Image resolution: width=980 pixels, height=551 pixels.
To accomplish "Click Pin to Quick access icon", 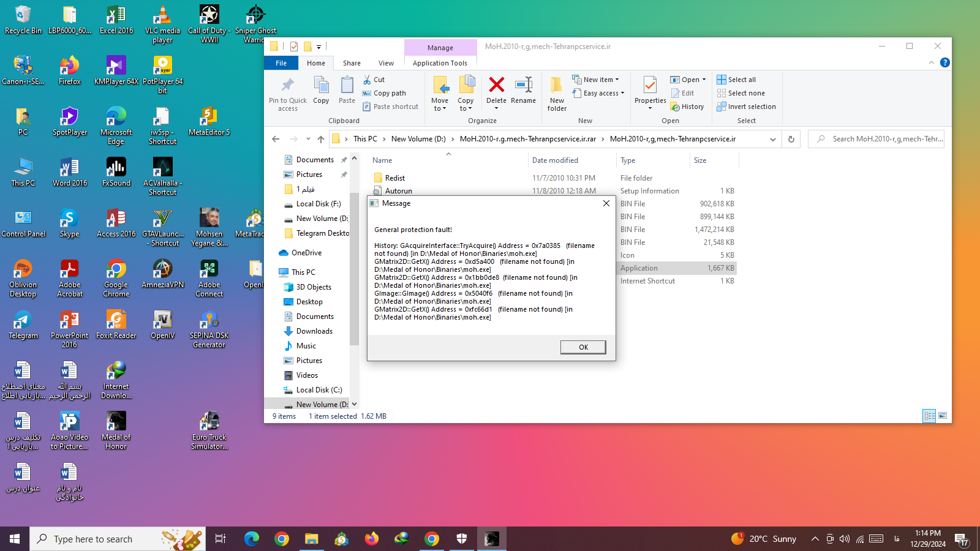I will [287, 86].
